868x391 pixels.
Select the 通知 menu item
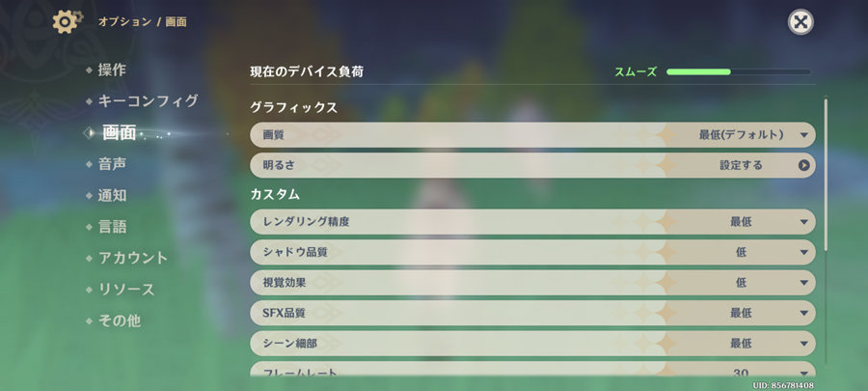(x=113, y=195)
